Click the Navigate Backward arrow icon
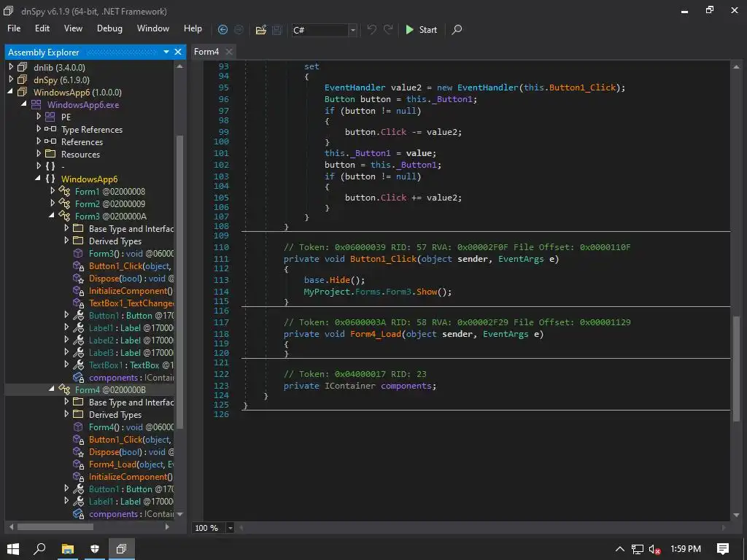 222,30
